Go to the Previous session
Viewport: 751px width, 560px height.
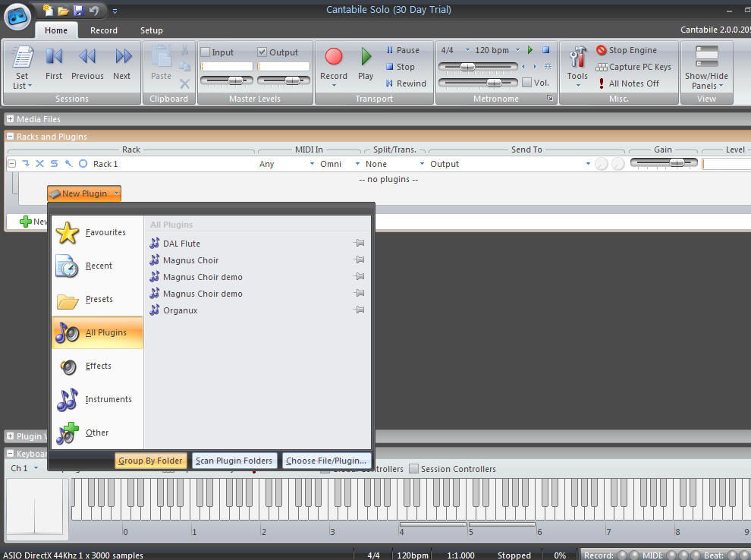[x=87, y=64]
